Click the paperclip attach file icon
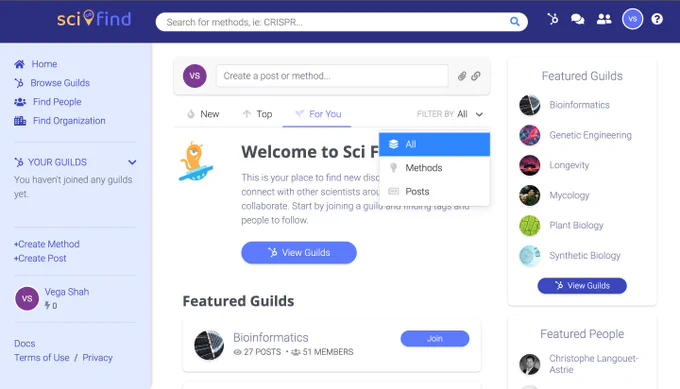Screen dimensions: 680x389 point(462,76)
